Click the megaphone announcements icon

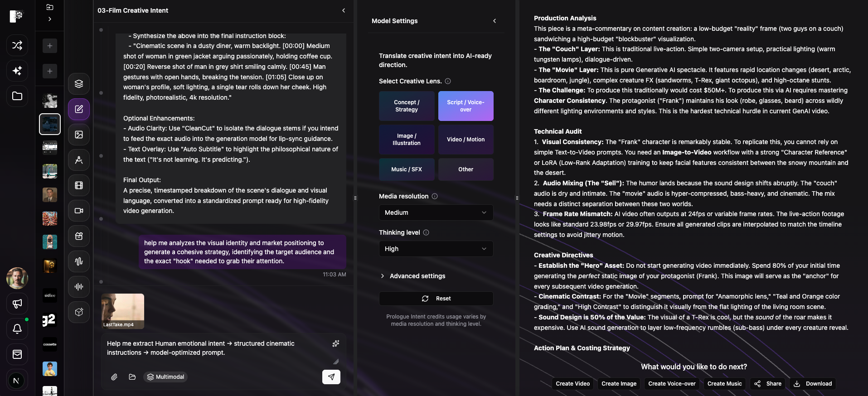[17, 304]
